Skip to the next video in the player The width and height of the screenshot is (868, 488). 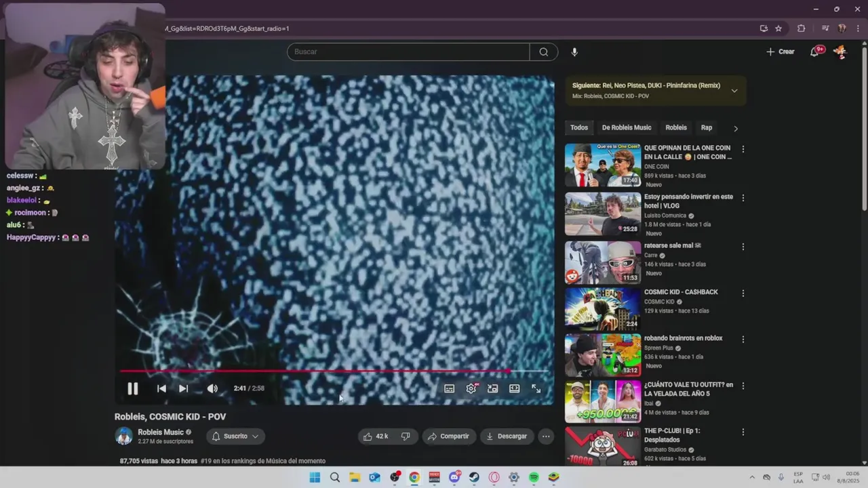183,388
